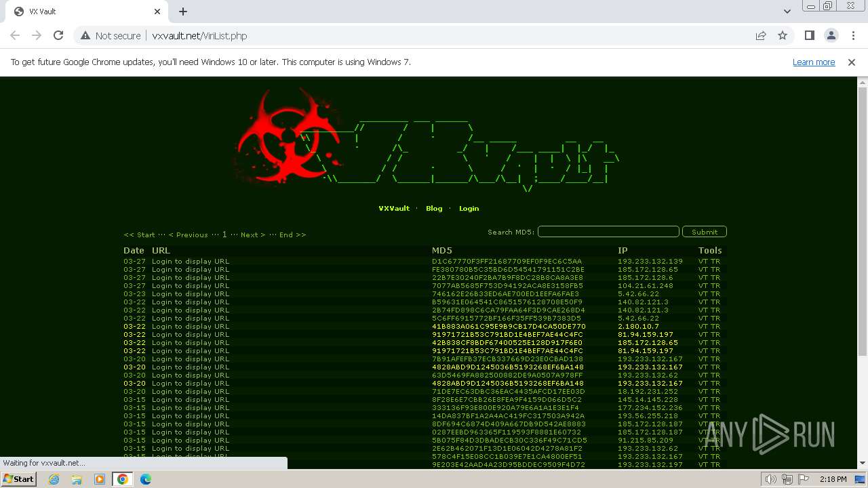Click IP address 2.180.10.7
The image size is (868, 488).
pyautogui.click(x=638, y=326)
